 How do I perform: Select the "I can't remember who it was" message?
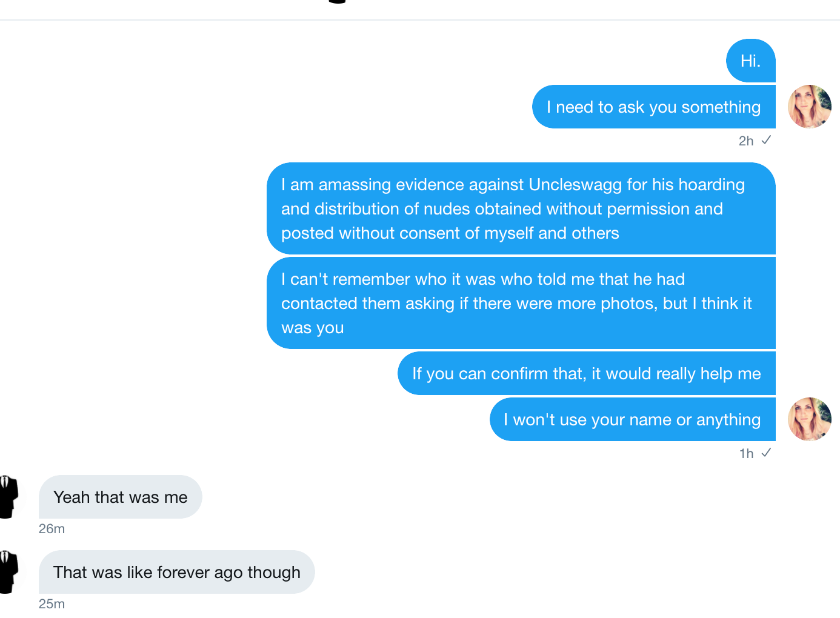[x=520, y=303]
